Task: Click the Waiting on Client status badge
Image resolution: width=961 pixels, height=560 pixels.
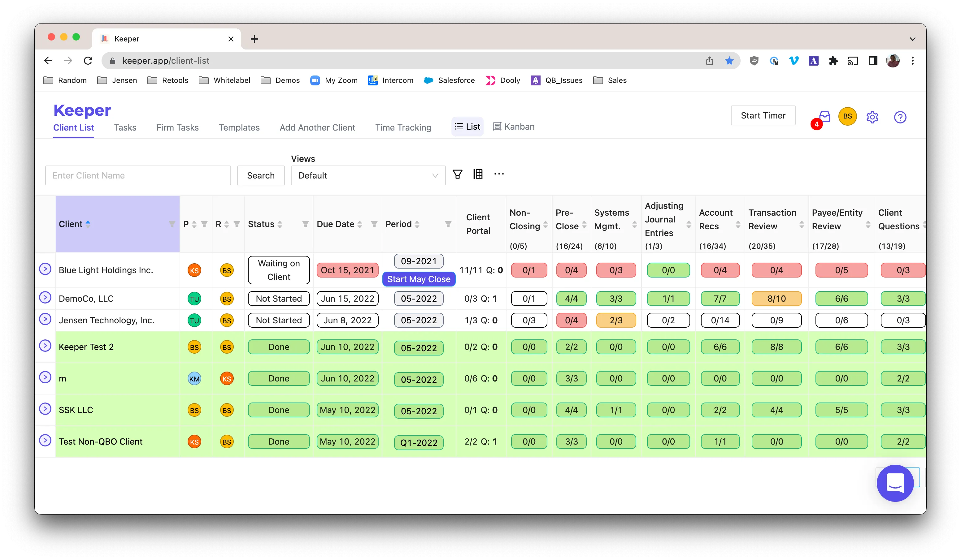Action: pos(279,270)
